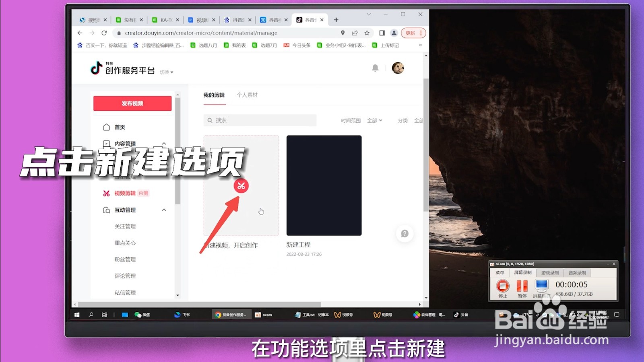
Task: Click the address bar URL field
Action: coord(225,33)
